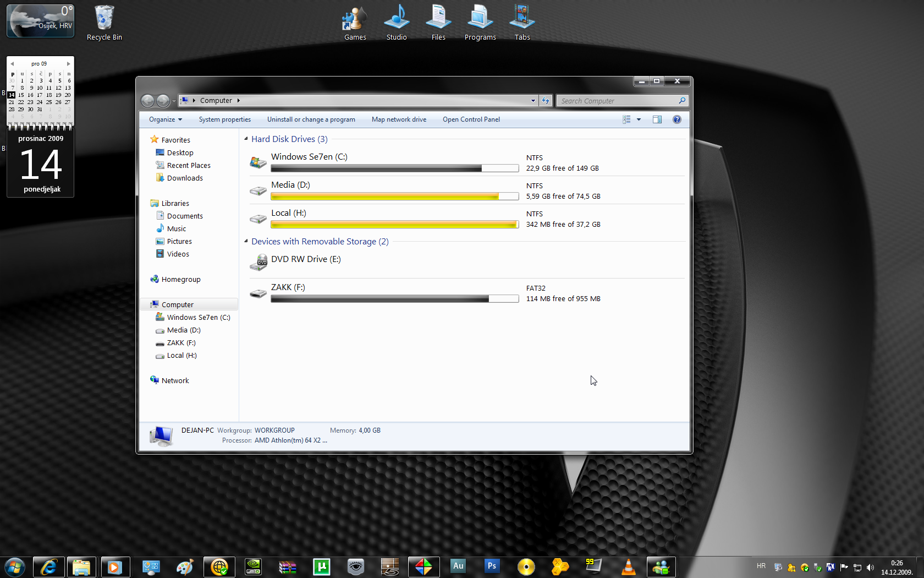
Task: Select the Windows Se7en (C:) drive in main pane
Action: click(x=466, y=162)
